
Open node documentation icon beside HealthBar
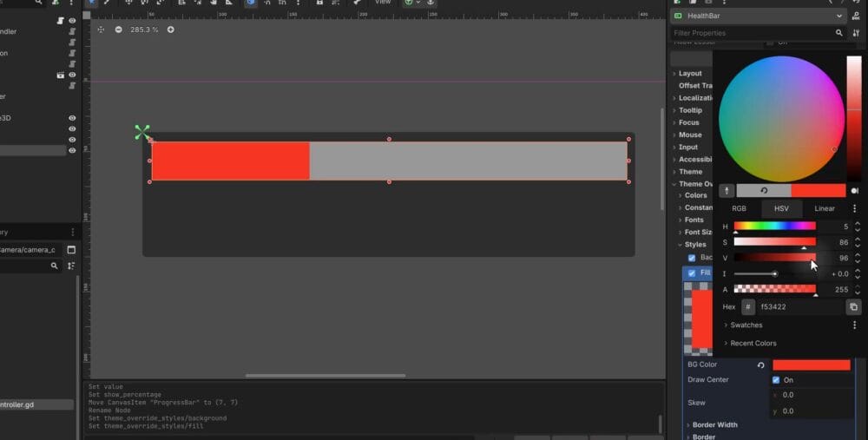pyautogui.click(x=856, y=16)
